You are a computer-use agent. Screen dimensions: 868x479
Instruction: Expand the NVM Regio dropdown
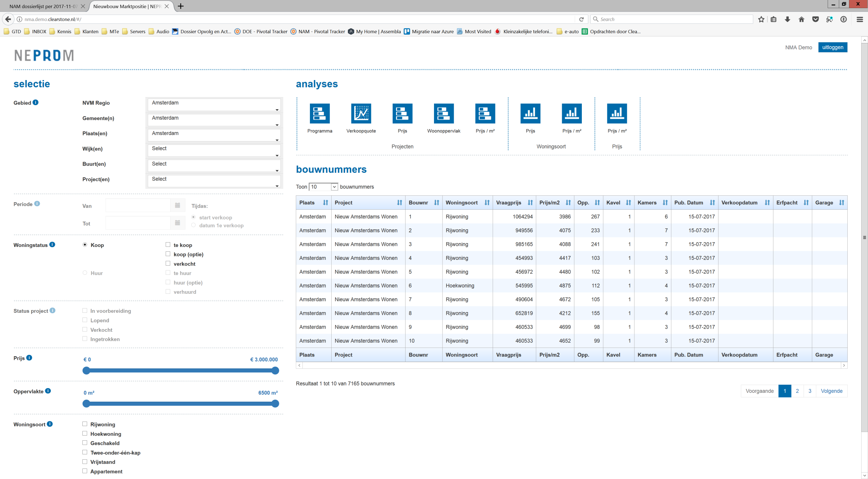coord(214,104)
